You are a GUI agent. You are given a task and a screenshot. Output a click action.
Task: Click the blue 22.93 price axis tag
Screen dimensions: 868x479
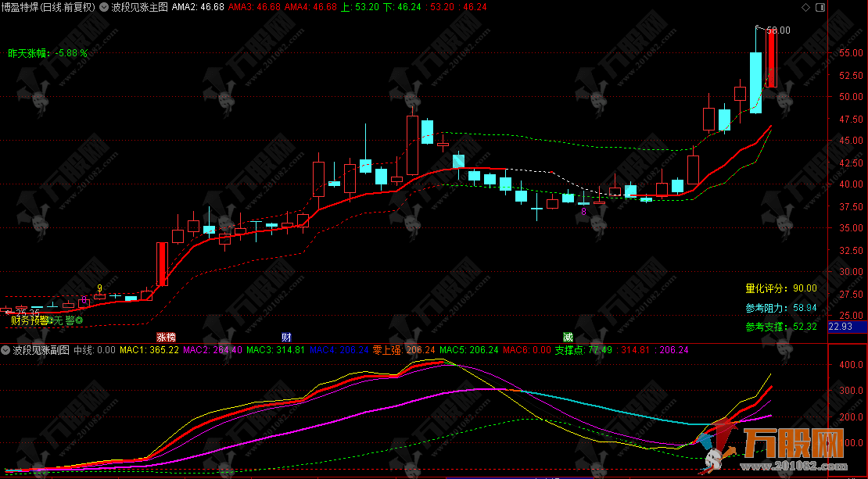tap(843, 327)
